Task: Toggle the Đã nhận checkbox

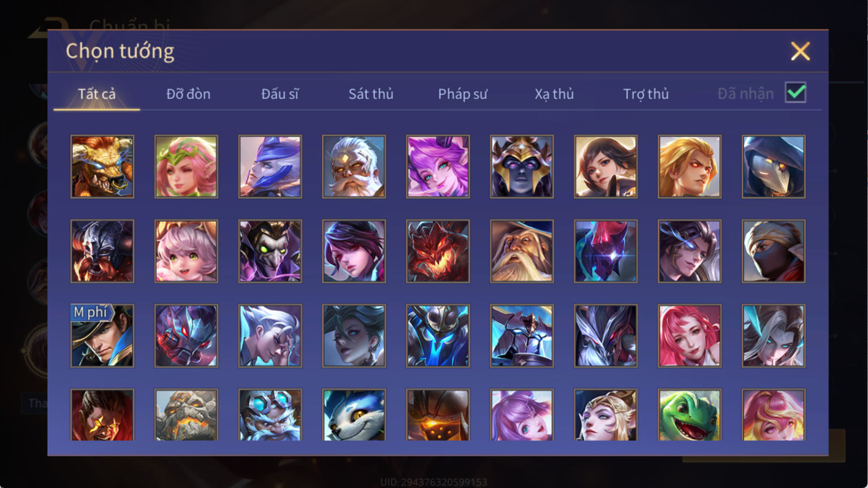Action: pyautogui.click(x=795, y=93)
